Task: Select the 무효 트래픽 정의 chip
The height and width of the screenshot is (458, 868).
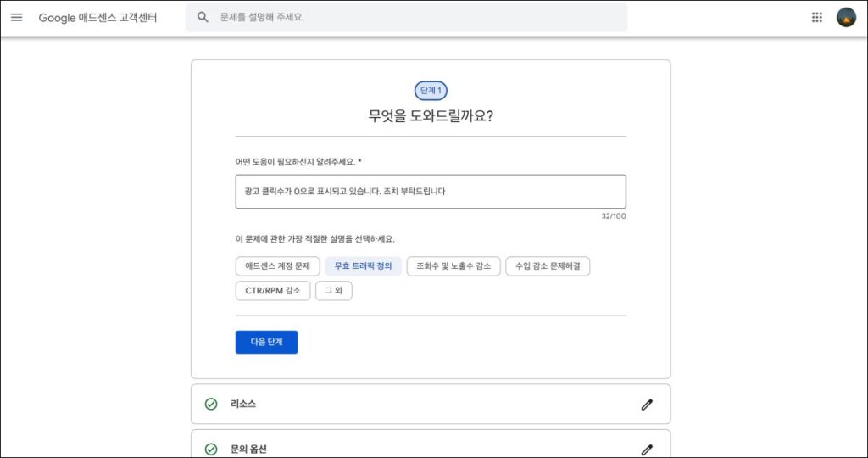Action: [x=363, y=265]
